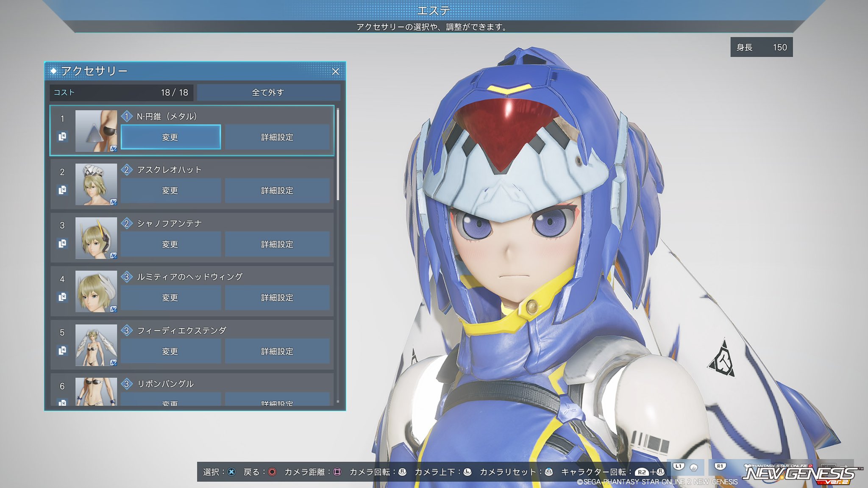Screen dimensions: 868x488
Task: Close the アクセサリー panel with the X
Action: pos(335,71)
